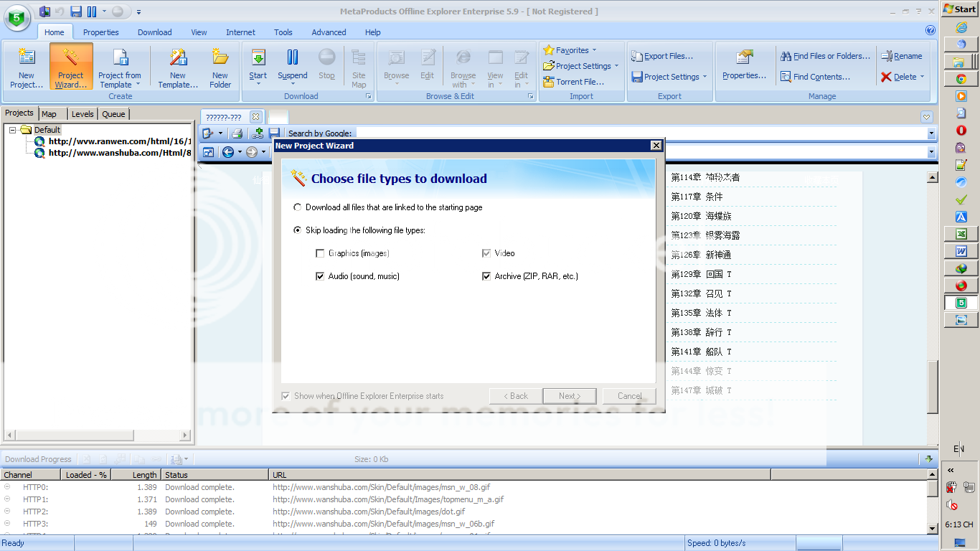Open the Queue panel tab
The width and height of the screenshot is (980, 551).
tap(113, 114)
